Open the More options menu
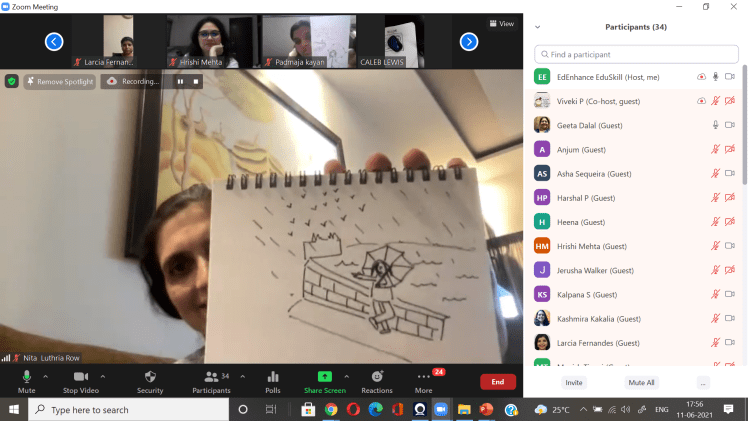The width and height of the screenshot is (748, 421). [x=423, y=377]
